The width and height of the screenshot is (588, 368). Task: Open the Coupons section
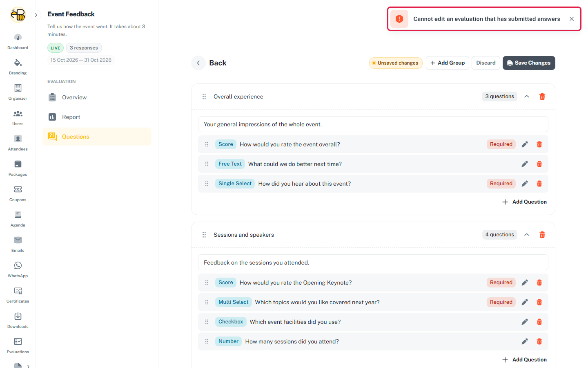click(18, 194)
